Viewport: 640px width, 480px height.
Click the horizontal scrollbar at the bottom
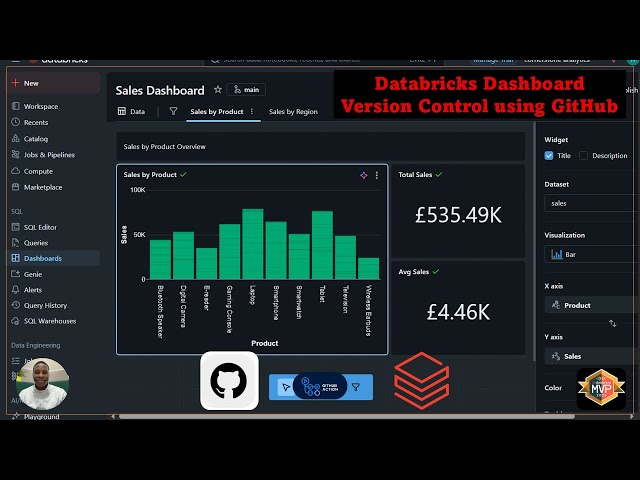coord(346,416)
